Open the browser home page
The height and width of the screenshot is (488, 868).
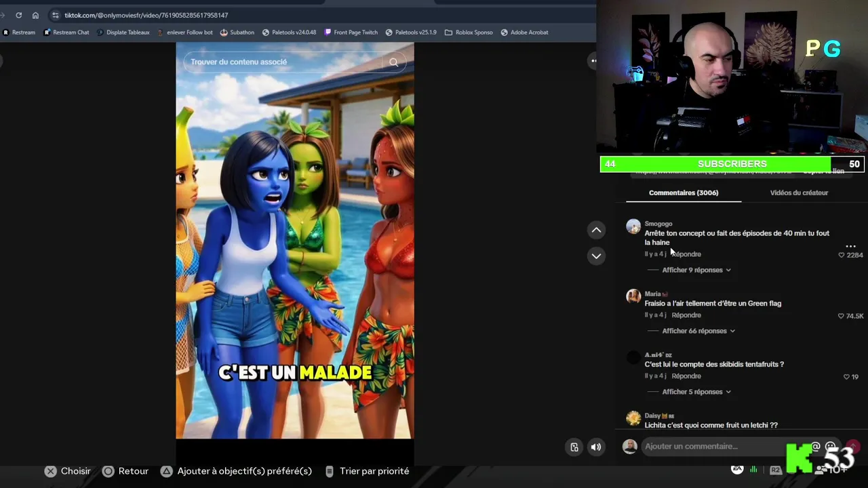coord(35,15)
